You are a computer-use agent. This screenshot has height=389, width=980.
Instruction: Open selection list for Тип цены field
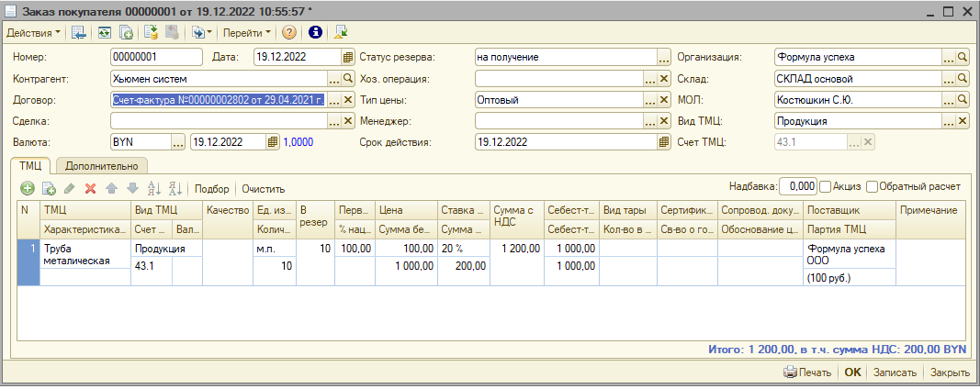pyautogui.click(x=650, y=100)
